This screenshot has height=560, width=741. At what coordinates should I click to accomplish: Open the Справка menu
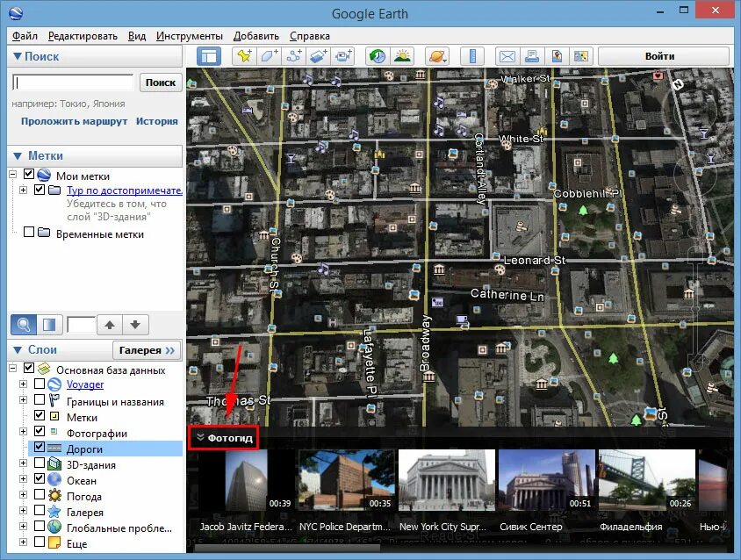pyautogui.click(x=310, y=36)
